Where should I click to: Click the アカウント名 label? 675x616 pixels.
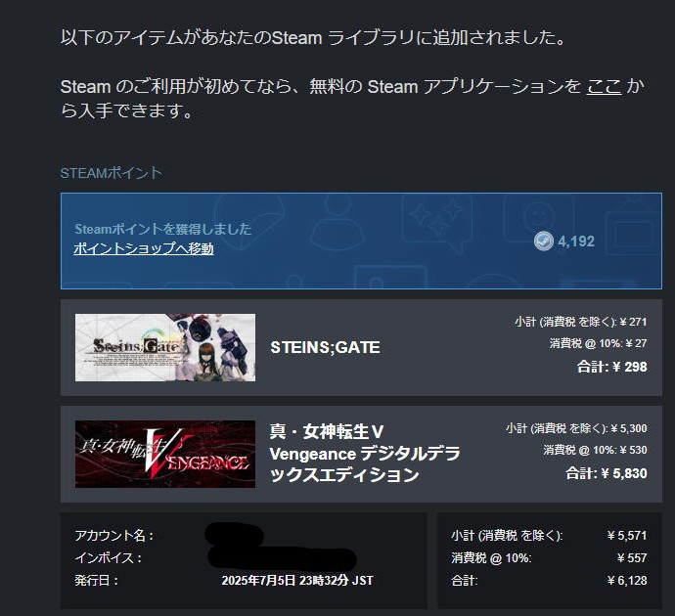114,536
